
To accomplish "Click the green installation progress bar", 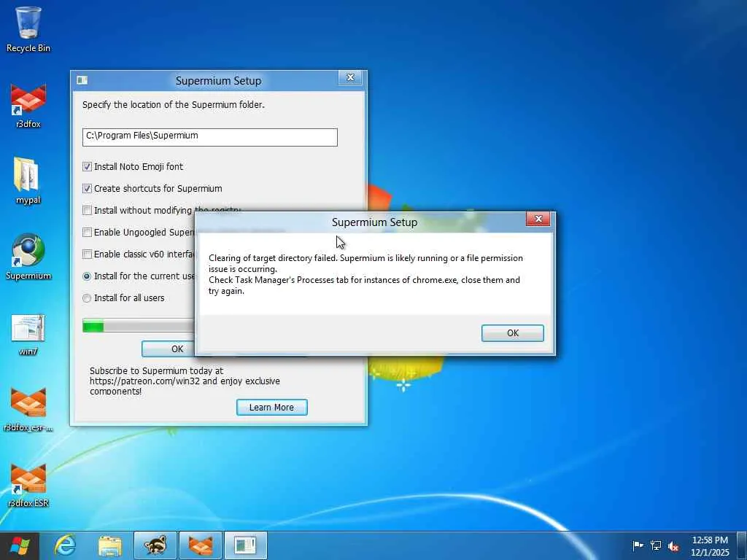I will tap(138, 326).
